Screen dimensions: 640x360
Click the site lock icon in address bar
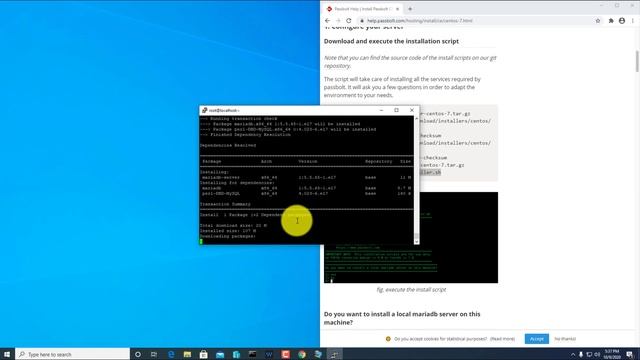point(362,21)
